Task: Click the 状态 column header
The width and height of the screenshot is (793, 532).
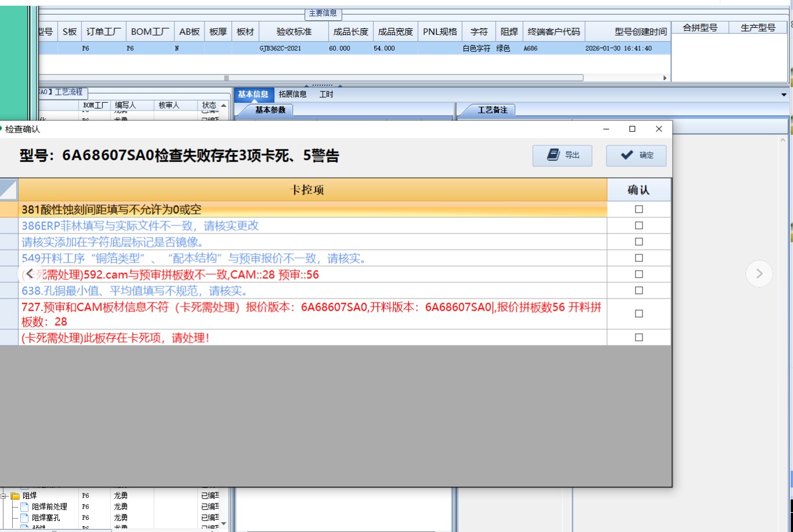Action: tap(209, 105)
